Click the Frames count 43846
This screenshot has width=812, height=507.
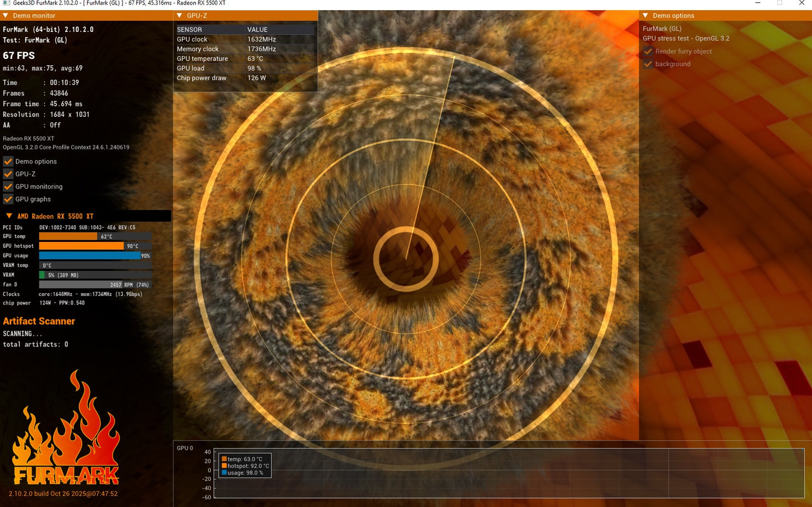click(x=59, y=93)
